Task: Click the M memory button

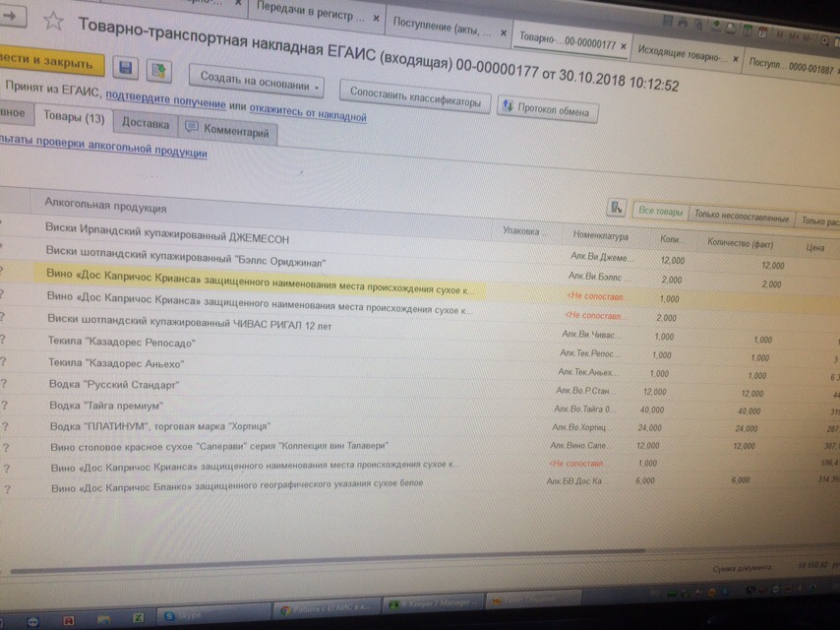Action: (x=779, y=34)
